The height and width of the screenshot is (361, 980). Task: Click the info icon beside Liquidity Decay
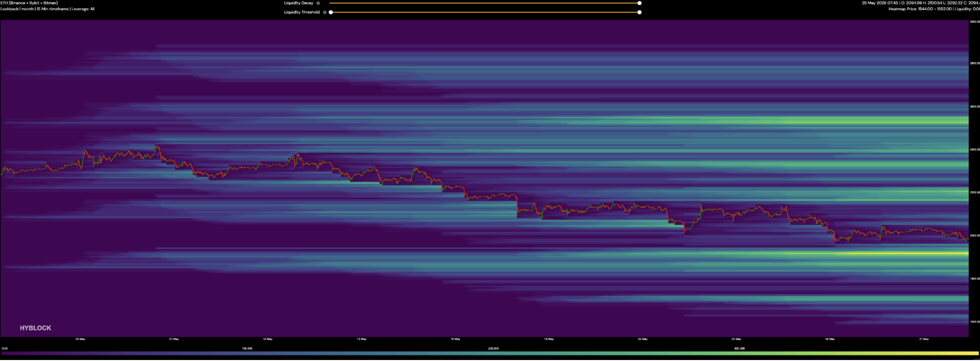tap(318, 3)
